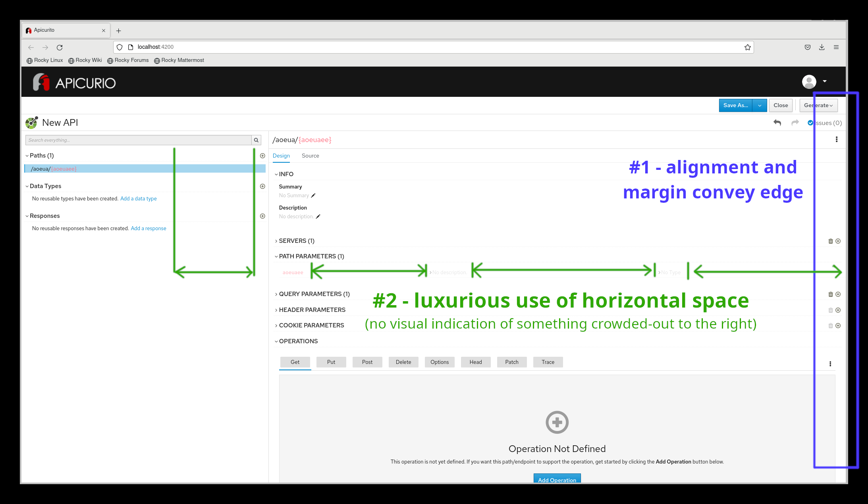Click the undo arrow icon

click(777, 123)
